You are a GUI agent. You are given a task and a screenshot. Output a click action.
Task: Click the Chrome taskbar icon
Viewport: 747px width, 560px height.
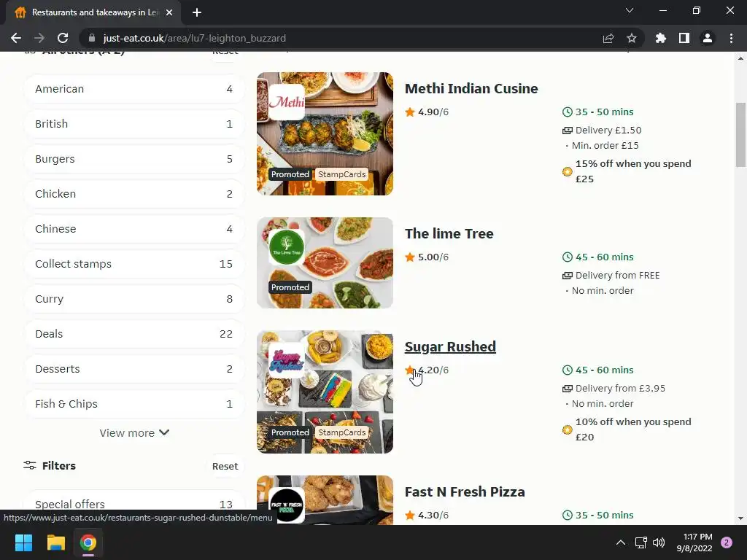tap(88, 542)
